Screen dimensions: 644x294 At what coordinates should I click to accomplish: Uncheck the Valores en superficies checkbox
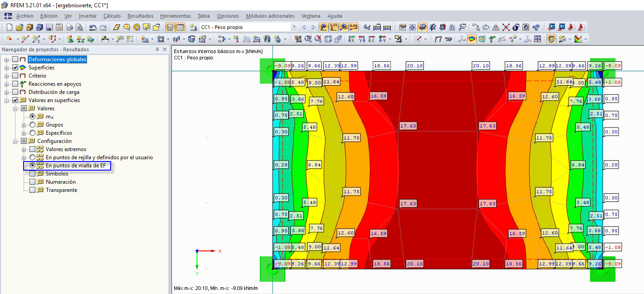(15, 100)
